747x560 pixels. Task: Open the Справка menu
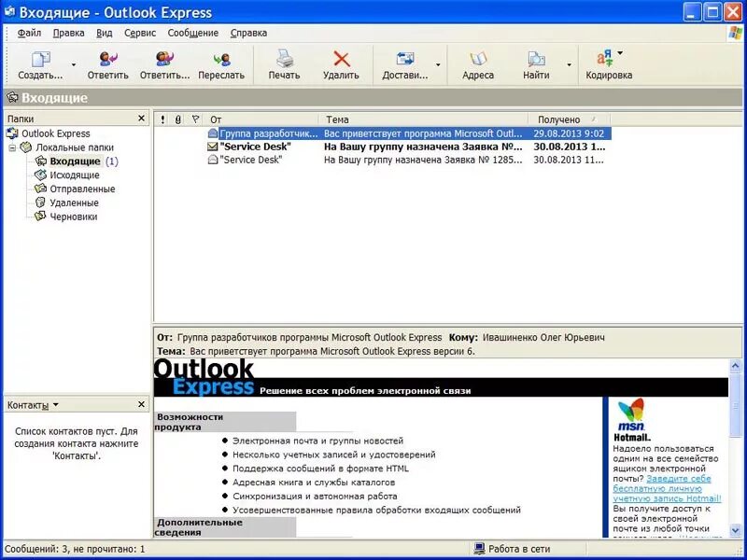(x=248, y=33)
